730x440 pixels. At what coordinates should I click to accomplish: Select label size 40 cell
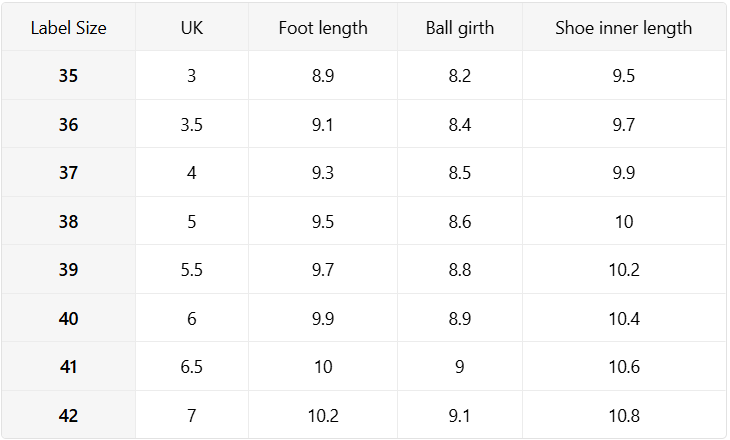click(x=68, y=319)
